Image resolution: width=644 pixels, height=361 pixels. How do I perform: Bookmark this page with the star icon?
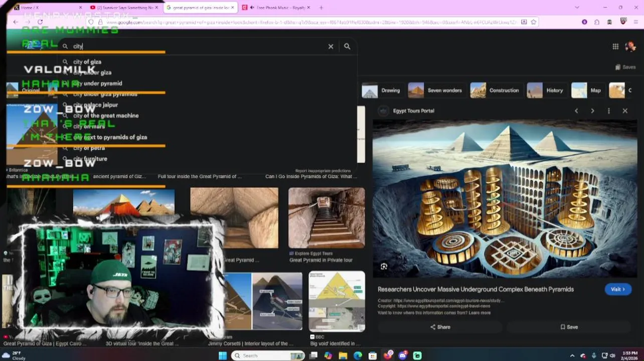pos(534,22)
